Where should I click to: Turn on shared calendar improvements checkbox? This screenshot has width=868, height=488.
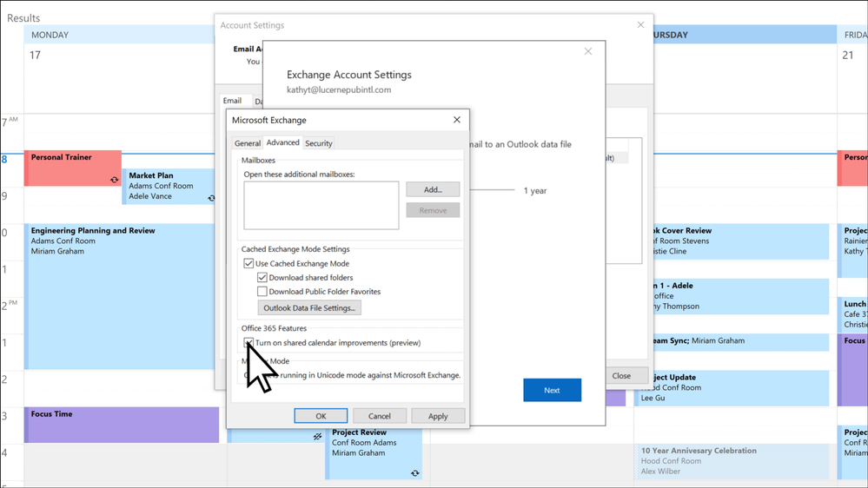point(249,343)
